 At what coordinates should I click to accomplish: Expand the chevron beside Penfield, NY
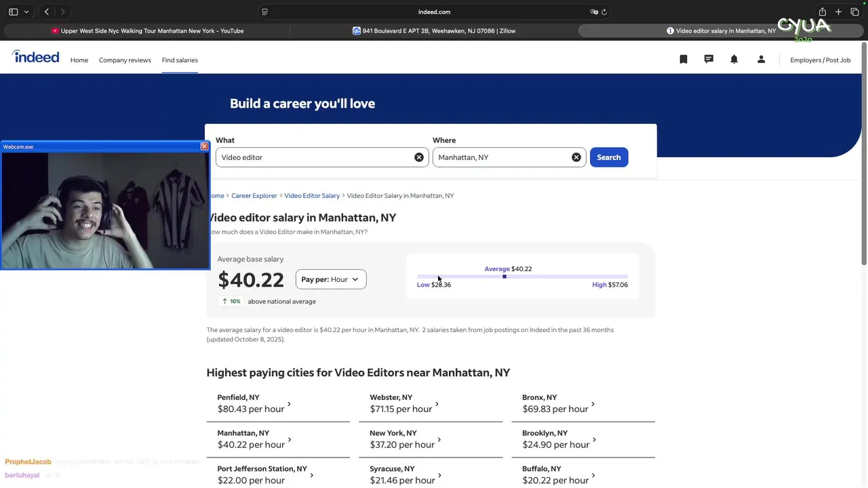[289, 404]
